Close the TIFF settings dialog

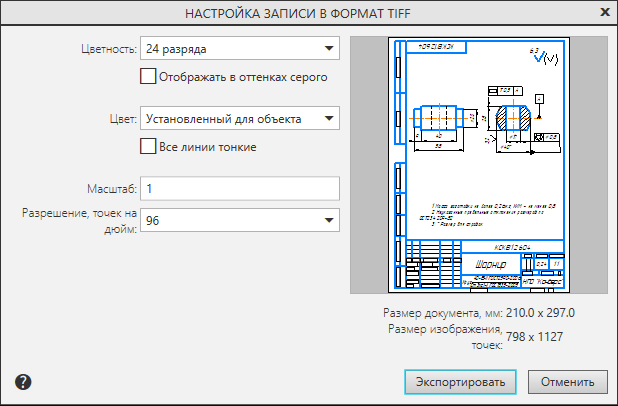(604, 12)
